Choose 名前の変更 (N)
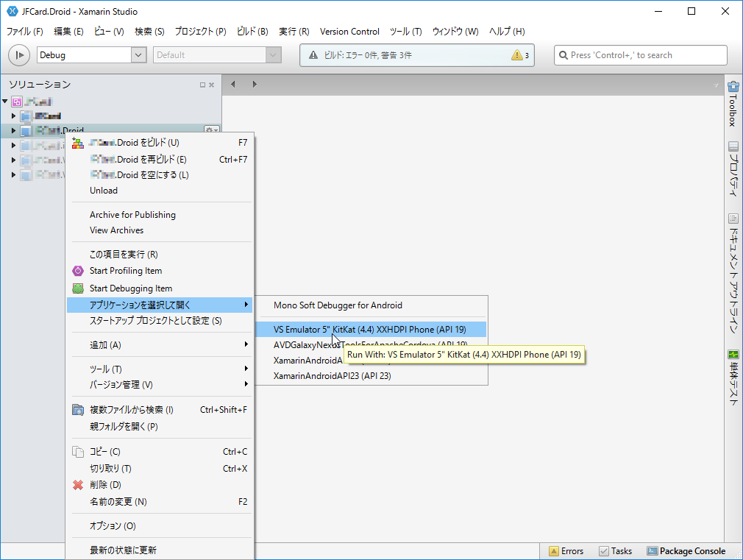743x560 pixels. 160,502
